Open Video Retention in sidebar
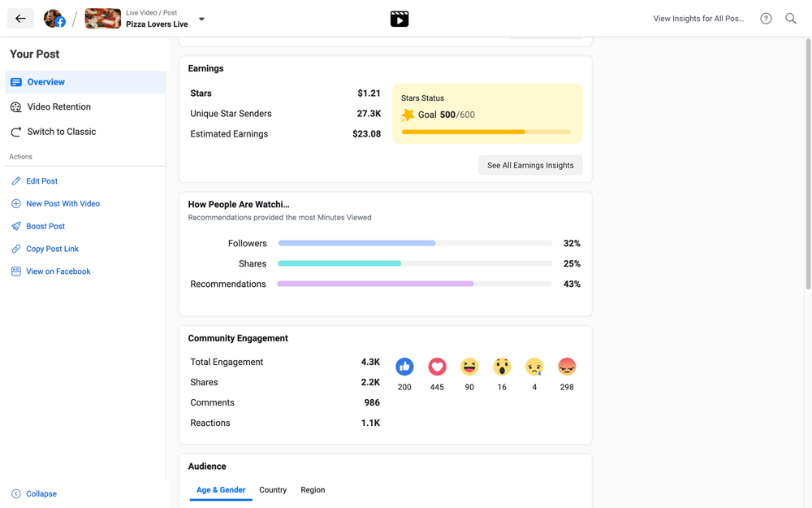This screenshot has height=508, width=812. [x=58, y=106]
